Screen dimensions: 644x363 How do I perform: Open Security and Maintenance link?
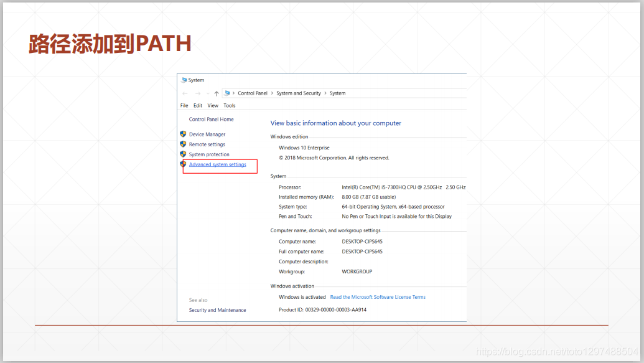coord(217,310)
